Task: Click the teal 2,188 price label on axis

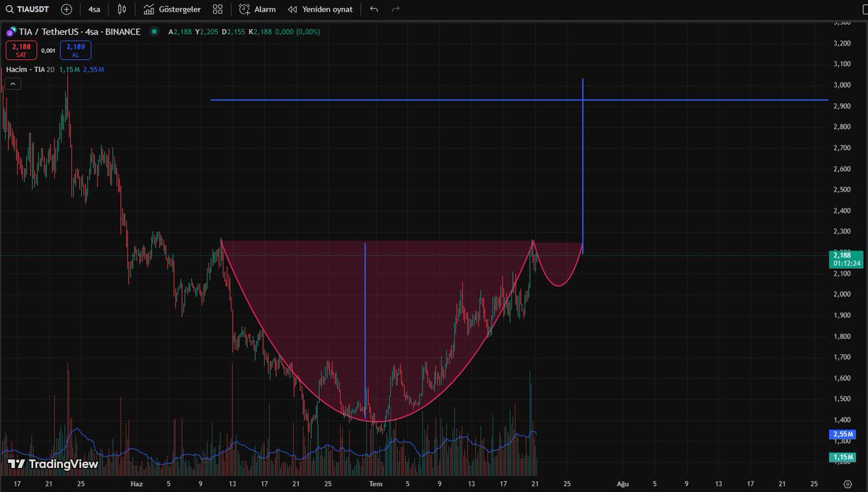Action: pos(842,255)
